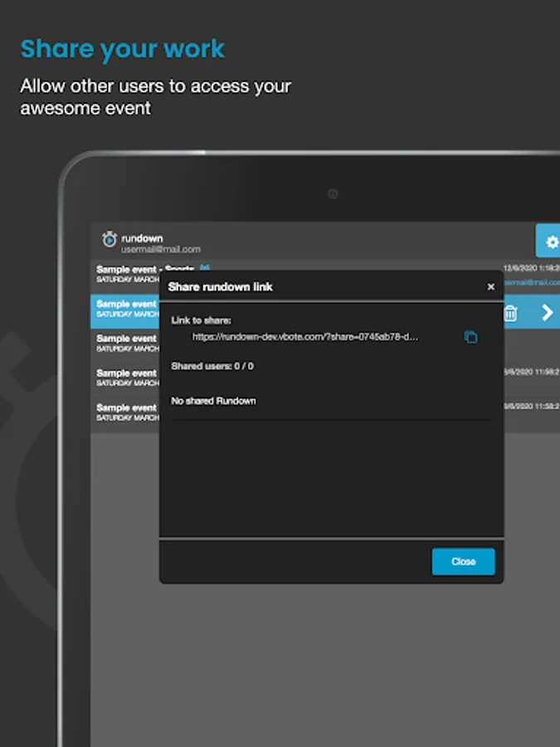Click the 'rundown' app name in header
Image resolution: width=560 pixels, height=747 pixels.
(x=142, y=238)
